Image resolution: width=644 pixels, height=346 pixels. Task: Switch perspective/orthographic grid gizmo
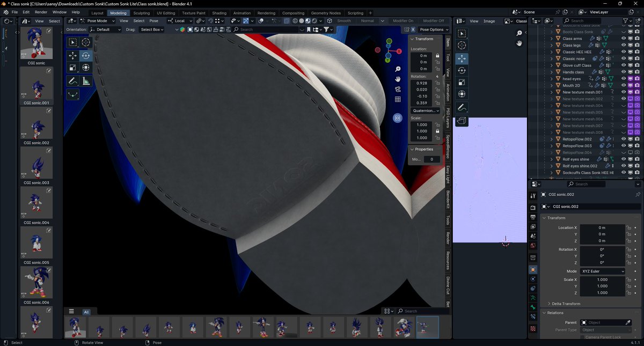pos(398,99)
